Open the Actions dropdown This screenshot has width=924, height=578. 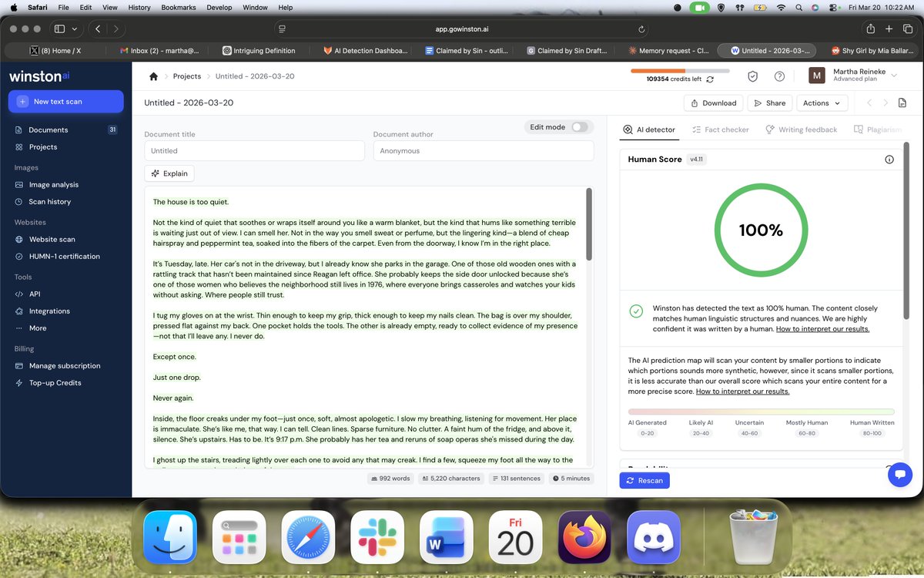click(x=822, y=102)
